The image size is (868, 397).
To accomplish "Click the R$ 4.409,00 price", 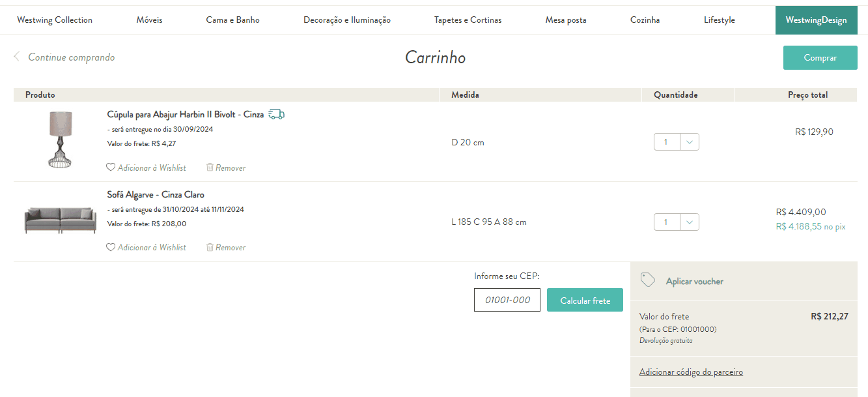I will pyautogui.click(x=801, y=212).
